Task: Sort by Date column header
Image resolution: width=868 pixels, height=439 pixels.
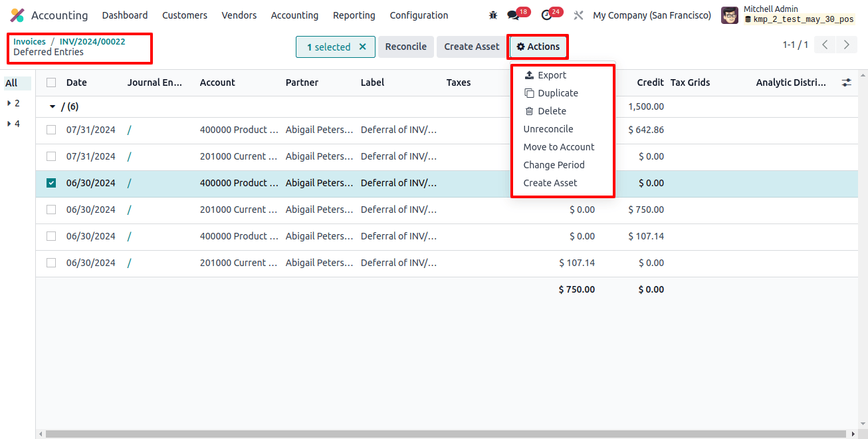Action: [x=76, y=82]
